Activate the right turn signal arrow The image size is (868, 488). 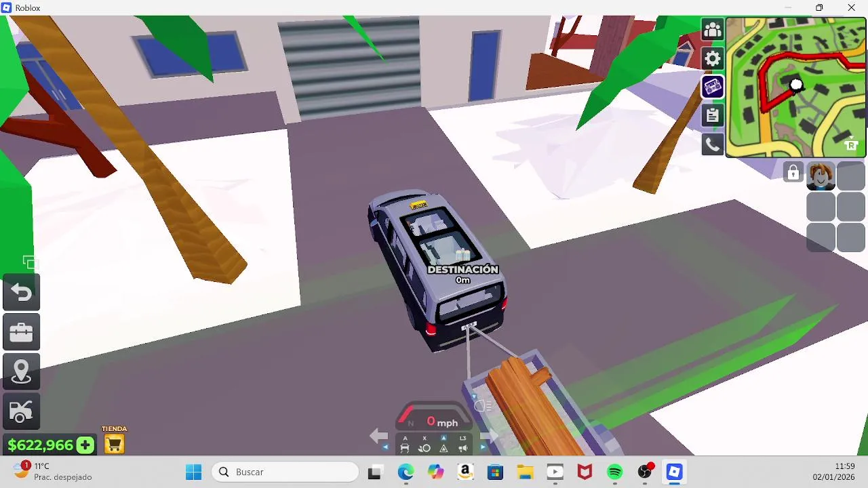490,436
